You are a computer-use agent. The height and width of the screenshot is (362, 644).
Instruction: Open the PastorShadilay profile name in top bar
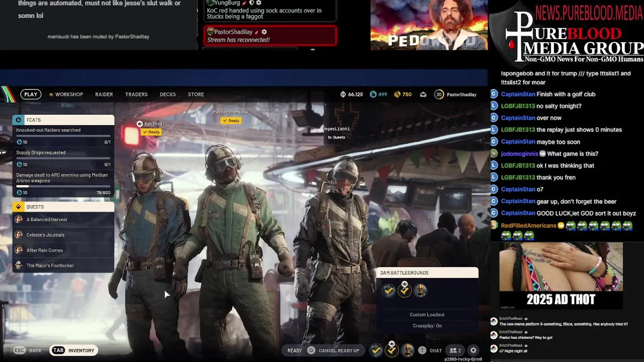tap(461, 95)
